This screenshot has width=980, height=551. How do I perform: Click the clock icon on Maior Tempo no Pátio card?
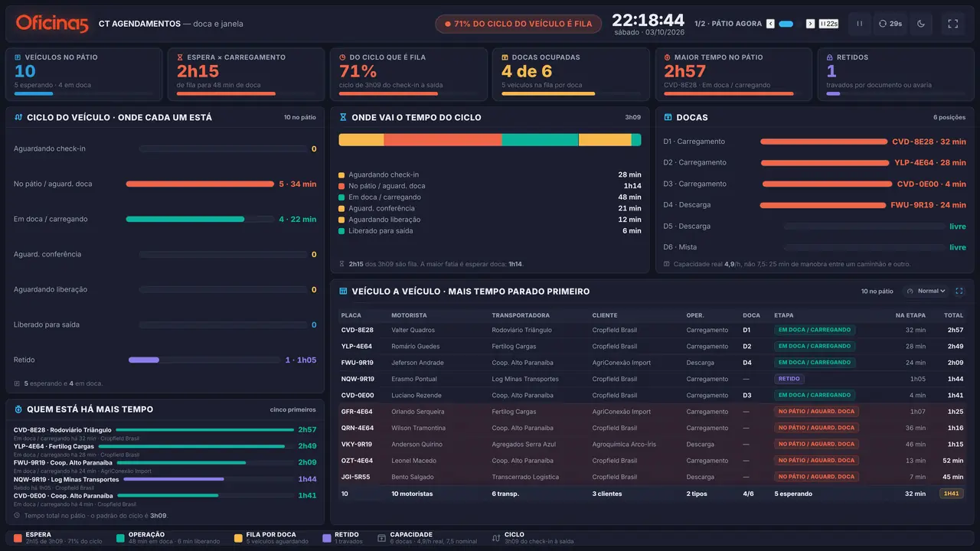[668, 57]
